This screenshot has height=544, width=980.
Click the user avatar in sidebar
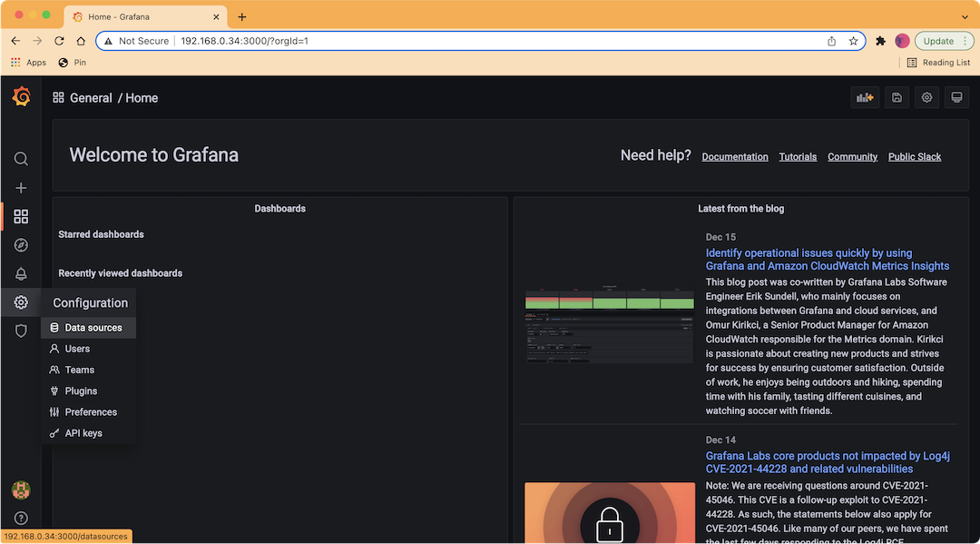pyautogui.click(x=21, y=490)
